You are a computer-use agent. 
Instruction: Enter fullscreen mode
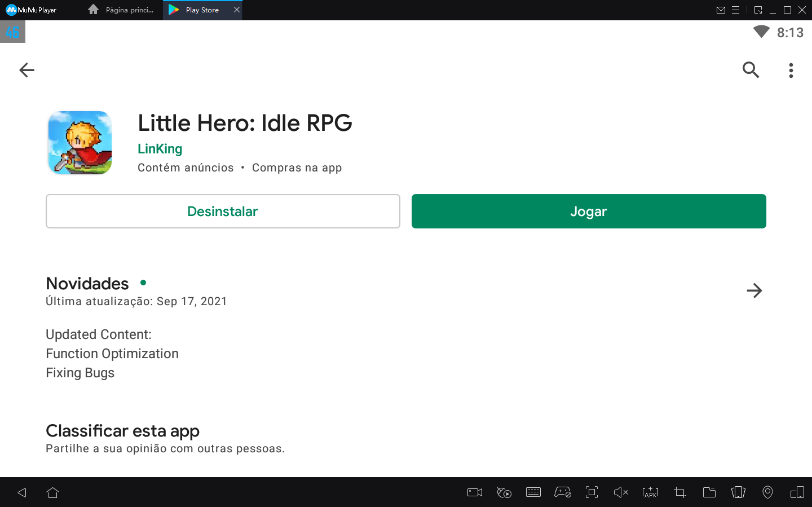[x=592, y=492]
